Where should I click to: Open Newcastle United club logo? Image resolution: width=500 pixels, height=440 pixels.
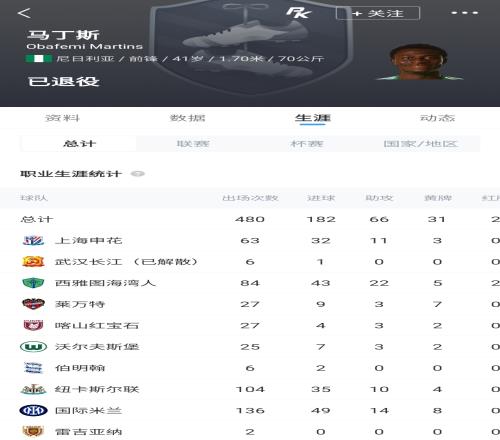33,389
